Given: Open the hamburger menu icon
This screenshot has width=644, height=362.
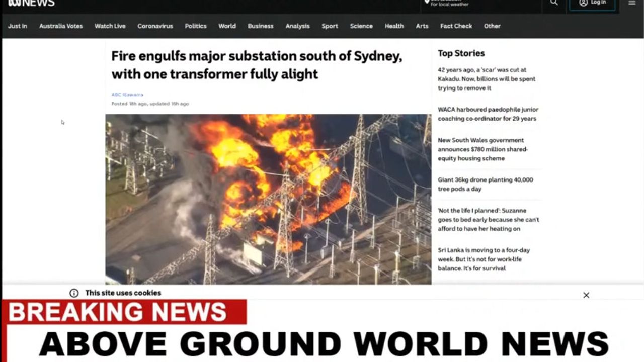Looking at the screenshot, I should point(632,3).
